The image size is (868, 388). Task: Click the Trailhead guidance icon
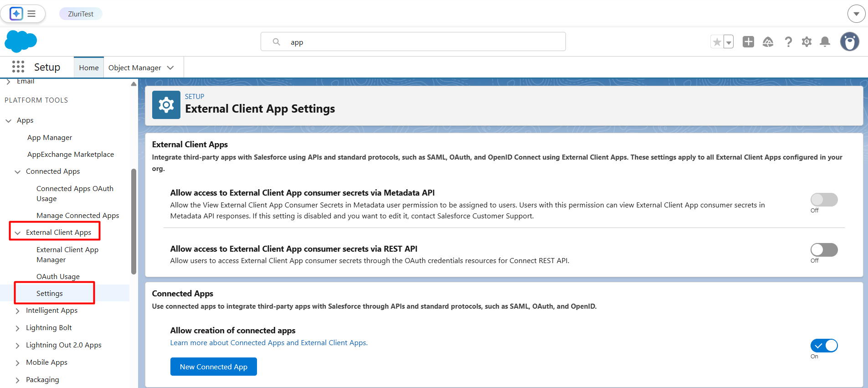click(768, 42)
